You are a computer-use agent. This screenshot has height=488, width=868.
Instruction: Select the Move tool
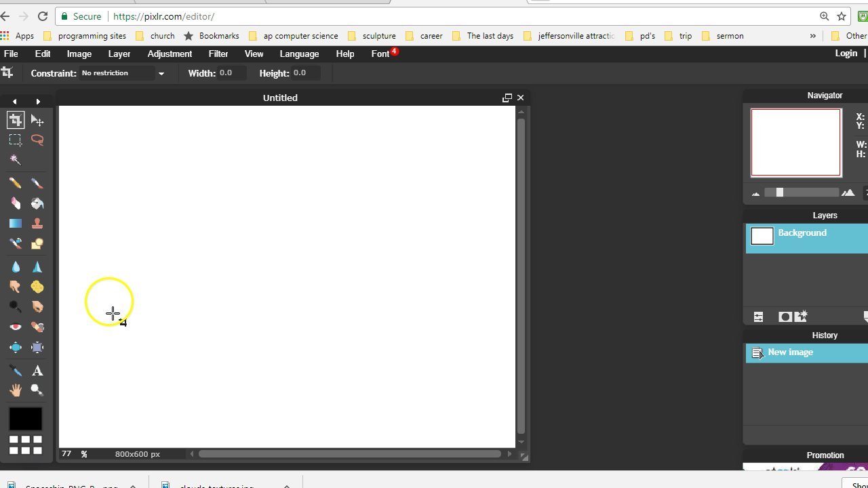[x=37, y=120]
